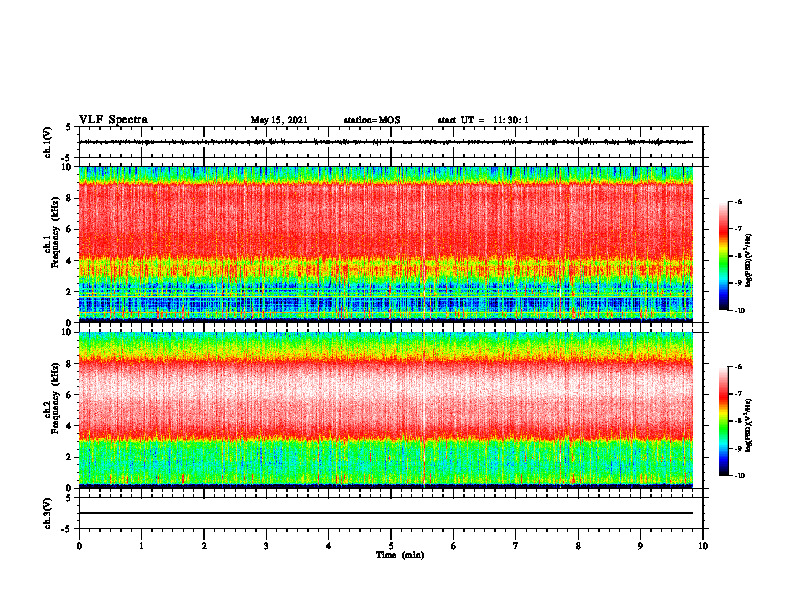
Task: Click the "-6" label on ch.1 color scale
Action: tap(738, 201)
